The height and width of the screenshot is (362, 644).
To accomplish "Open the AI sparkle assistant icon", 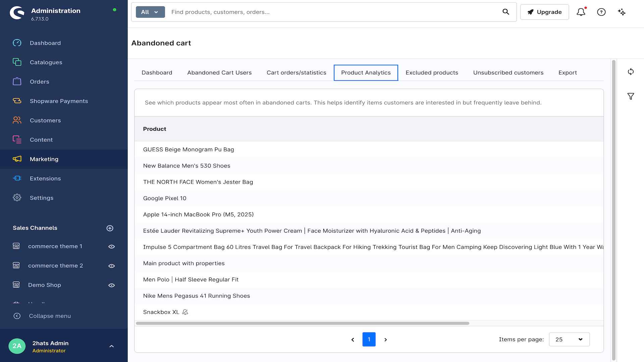I will (622, 12).
